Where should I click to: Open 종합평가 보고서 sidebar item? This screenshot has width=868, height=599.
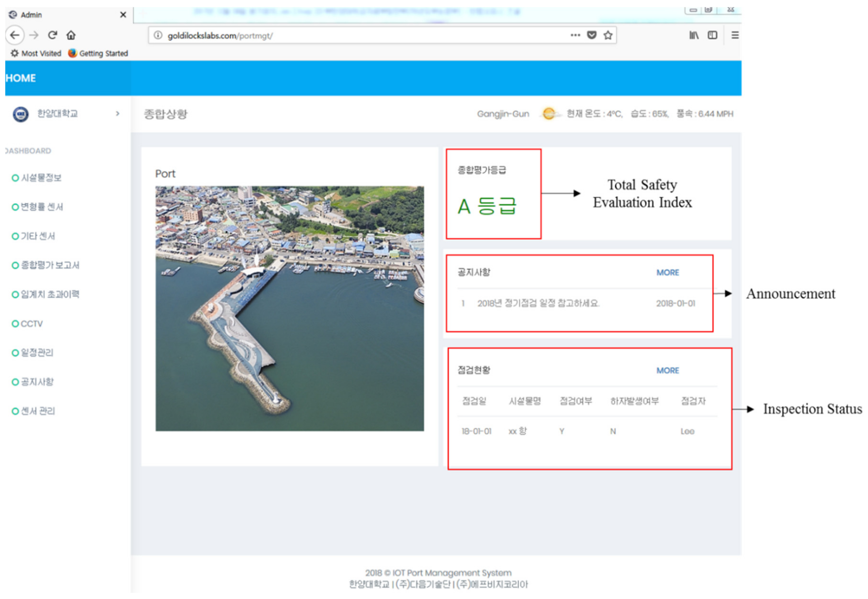(50, 265)
